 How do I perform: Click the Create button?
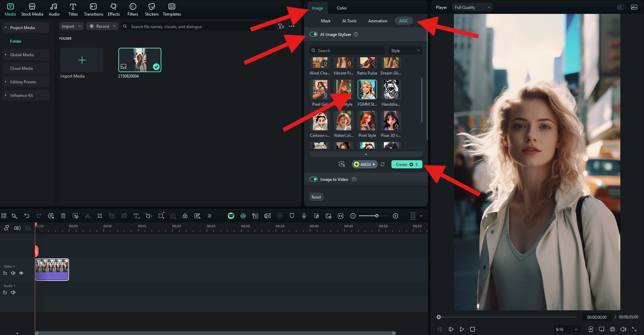407,164
